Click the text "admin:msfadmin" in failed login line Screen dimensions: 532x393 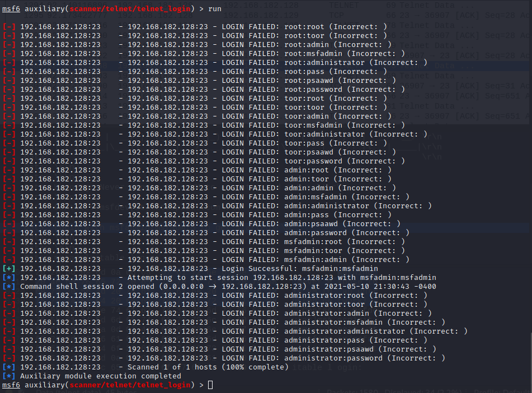pos(316,197)
